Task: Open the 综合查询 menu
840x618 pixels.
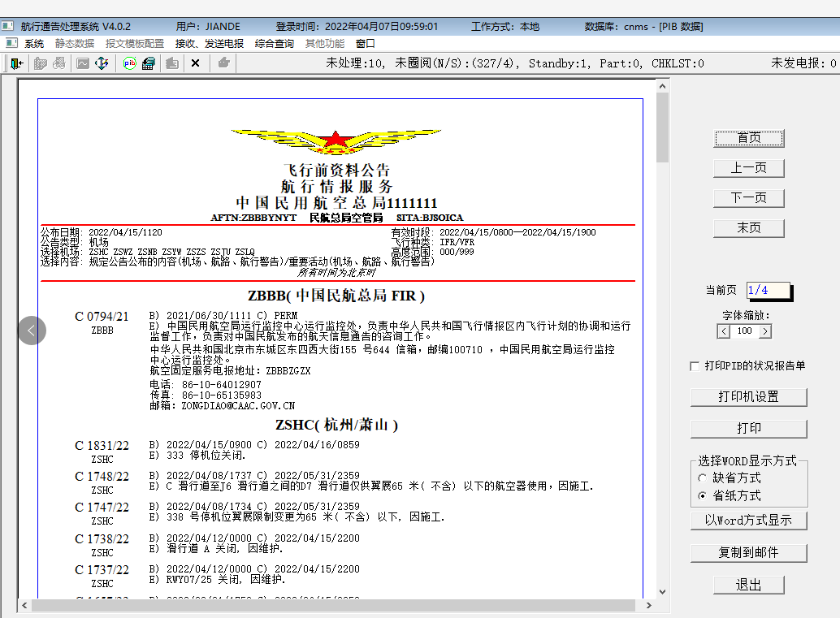Action: (274, 44)
